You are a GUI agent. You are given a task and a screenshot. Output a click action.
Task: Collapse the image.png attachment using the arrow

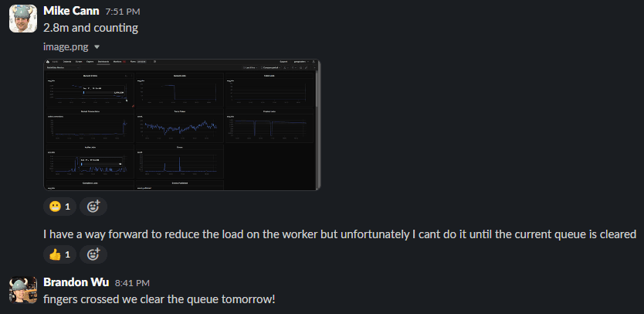click(x=97, y=46)
